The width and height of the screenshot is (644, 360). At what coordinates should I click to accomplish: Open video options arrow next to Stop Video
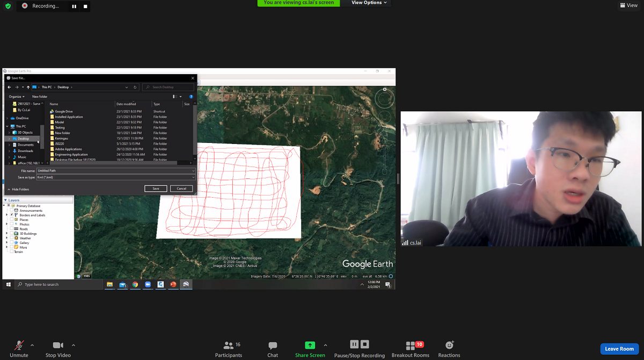pos(74,345)
